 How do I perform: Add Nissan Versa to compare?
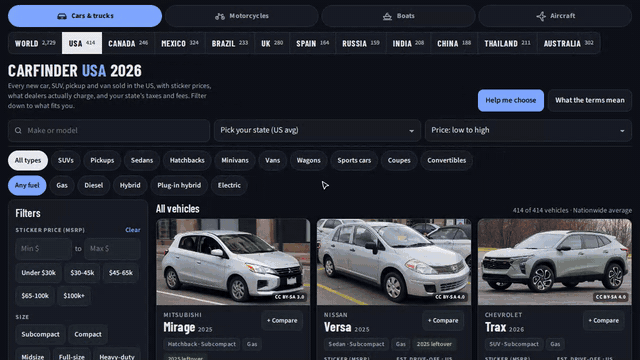click(443, 321)
